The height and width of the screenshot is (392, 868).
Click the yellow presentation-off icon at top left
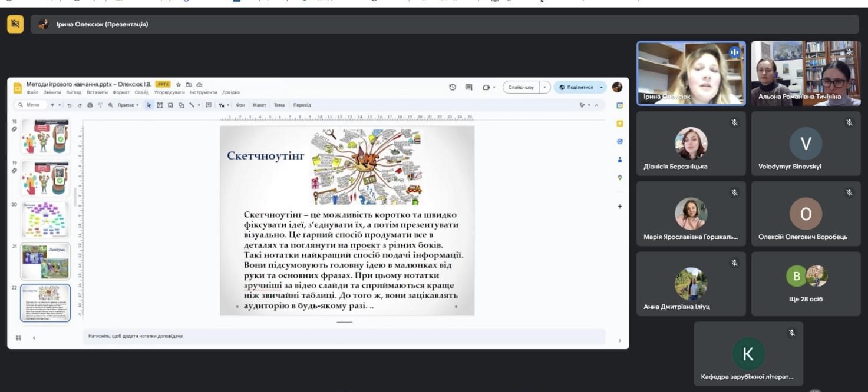(x=15, y=24)
